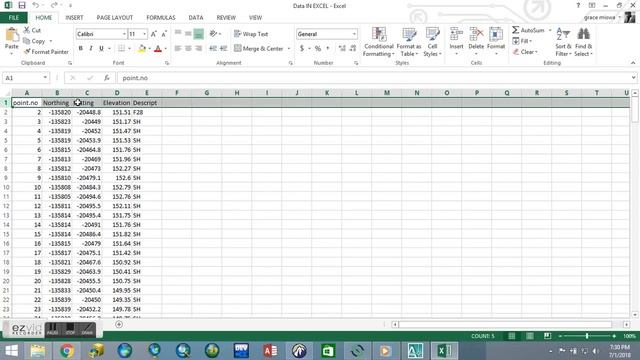Viewport: 640px width, 360px height.
Task: Move the zoom slider handle
Action: (x=587, y=336)
